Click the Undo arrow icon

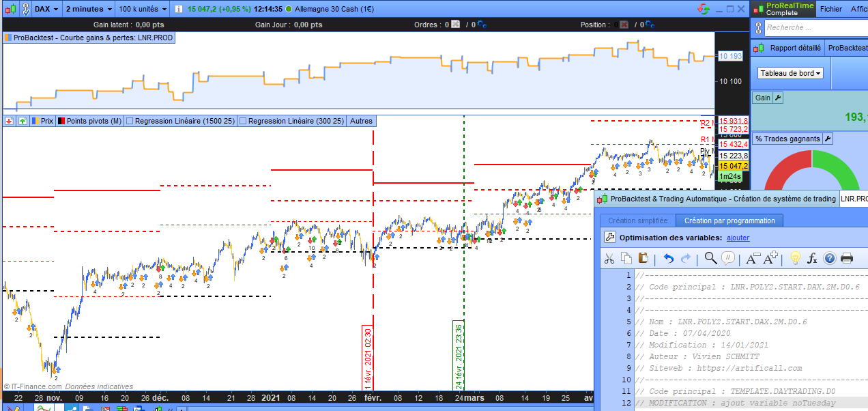669,258
